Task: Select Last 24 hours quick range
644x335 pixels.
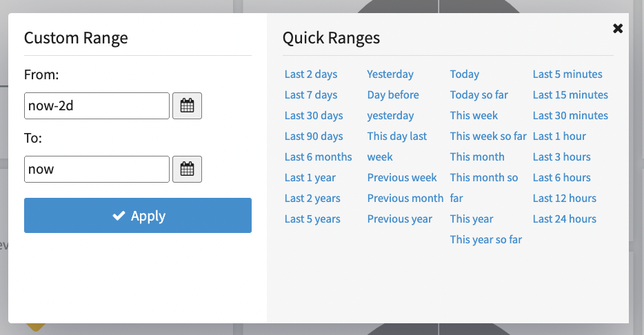Action: pyautogui.click(x=565, y=219)
